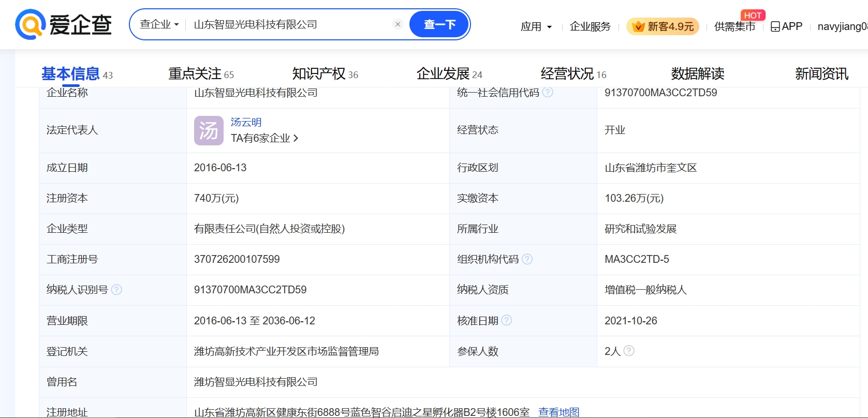Expand the 应用 dropdown menu

point(536,26)
